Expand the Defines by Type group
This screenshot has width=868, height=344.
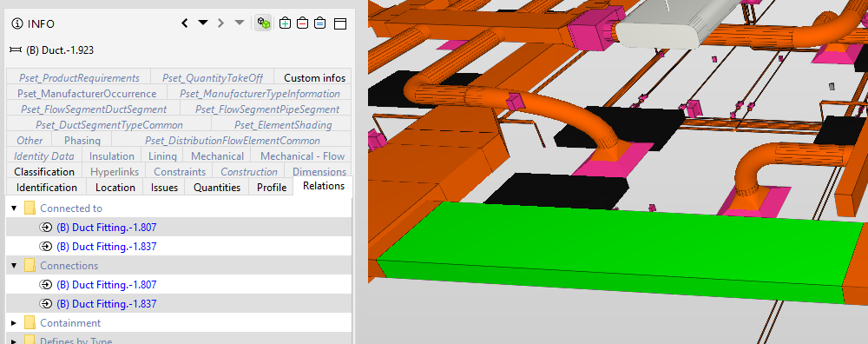(x=15, y=341)
